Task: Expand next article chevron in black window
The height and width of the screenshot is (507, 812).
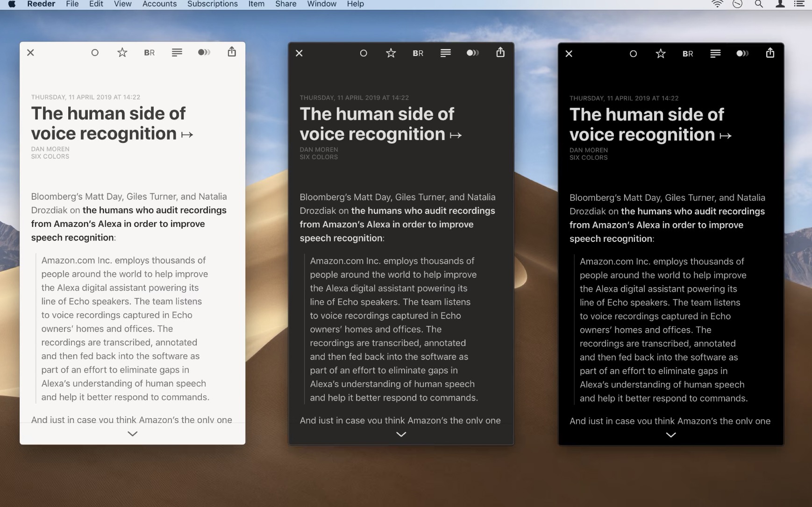Action: tap(671, 435)
